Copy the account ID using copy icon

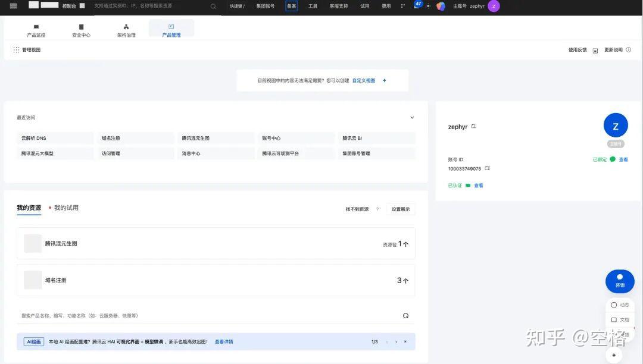click(487, 168)
